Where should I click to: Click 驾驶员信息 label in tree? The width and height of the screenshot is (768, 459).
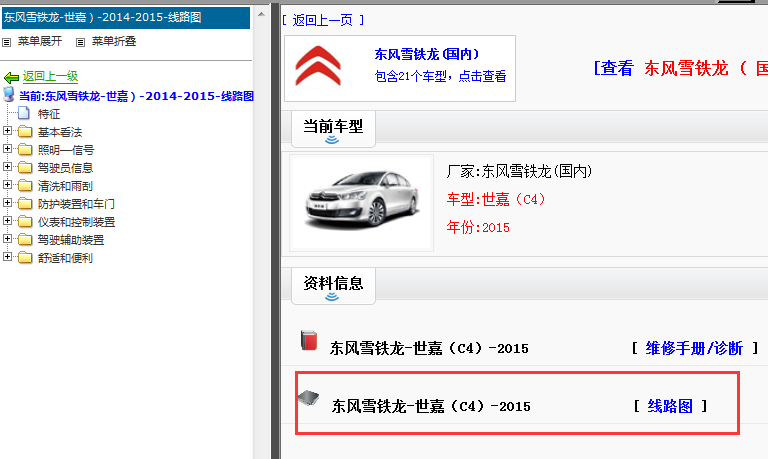66,168
